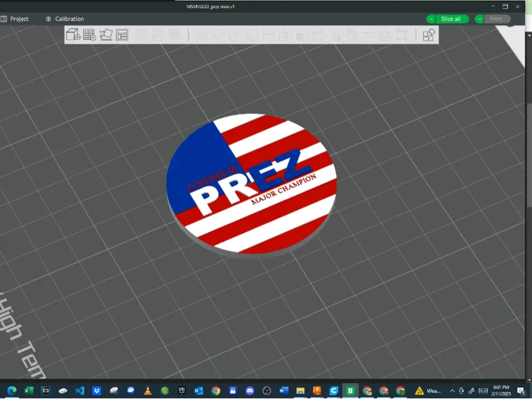532x399 pixels.
Task: Click the Bambu Studio taskbar icon
Action: tap(350, 390)
